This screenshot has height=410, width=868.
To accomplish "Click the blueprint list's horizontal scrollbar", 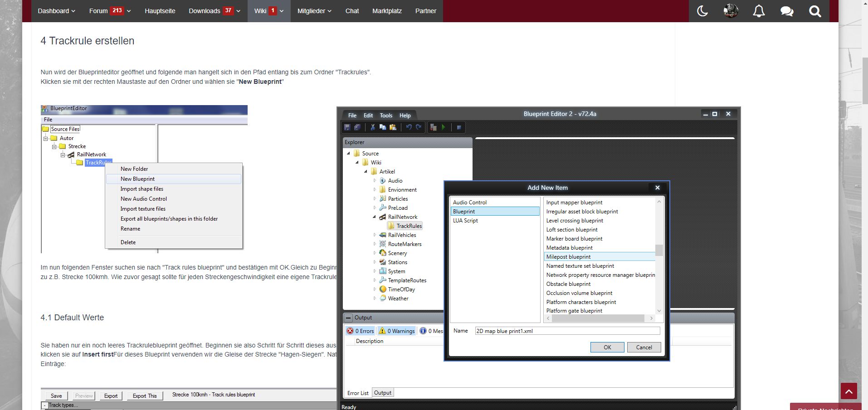I will 598,318.
